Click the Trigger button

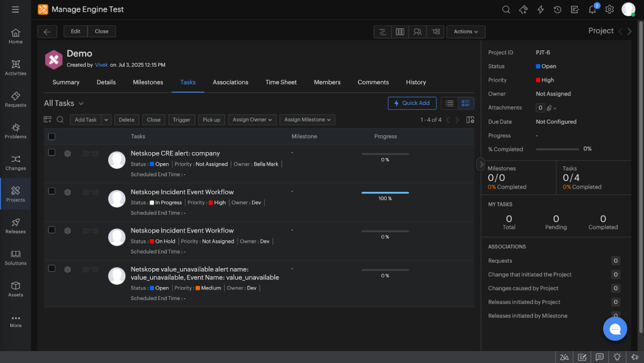pyautogui.click(x=181, y=120)
